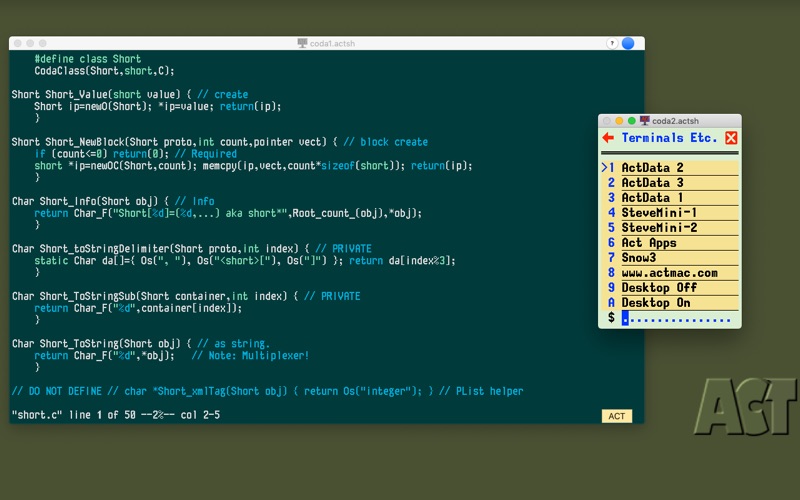Screen dimensions: 800x500
Task: Select Desktop On option
Action: coord(670,303)
